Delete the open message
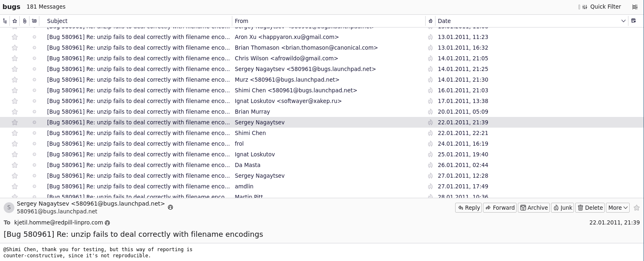 590,208
